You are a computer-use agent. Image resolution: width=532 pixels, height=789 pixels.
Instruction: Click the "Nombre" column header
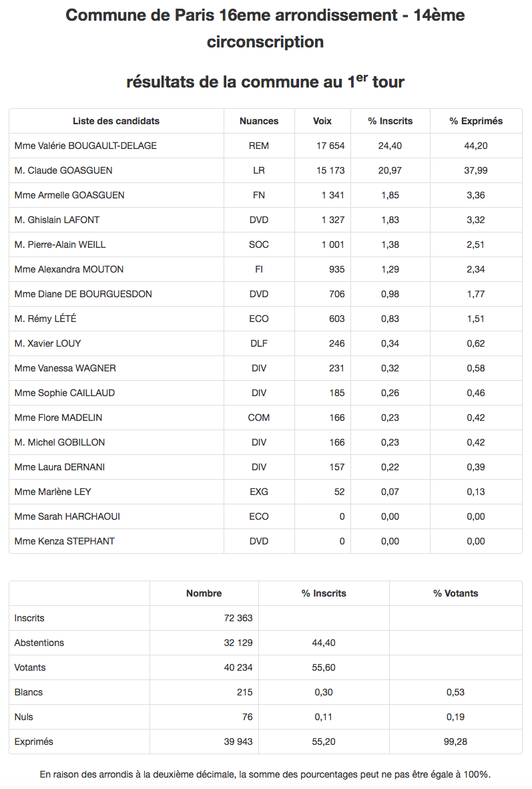click(x=204, y=593)
